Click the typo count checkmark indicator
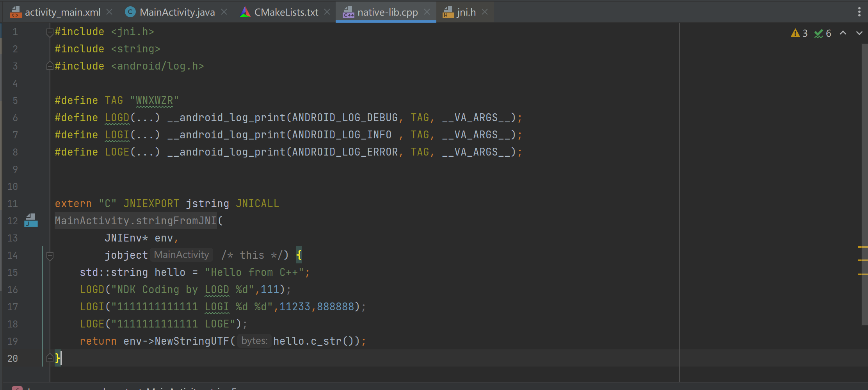The width and height of the screenshot is (868, 390). pos(823,33)
